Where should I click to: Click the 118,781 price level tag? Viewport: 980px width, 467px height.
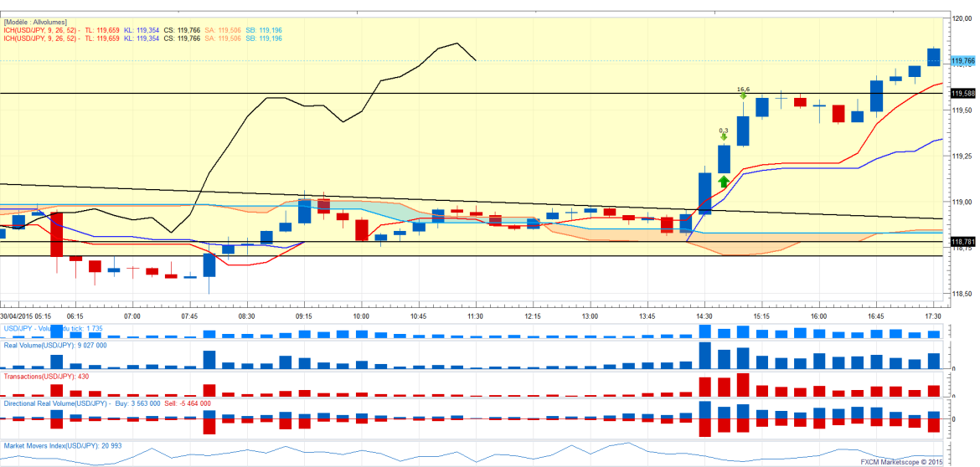962,242
